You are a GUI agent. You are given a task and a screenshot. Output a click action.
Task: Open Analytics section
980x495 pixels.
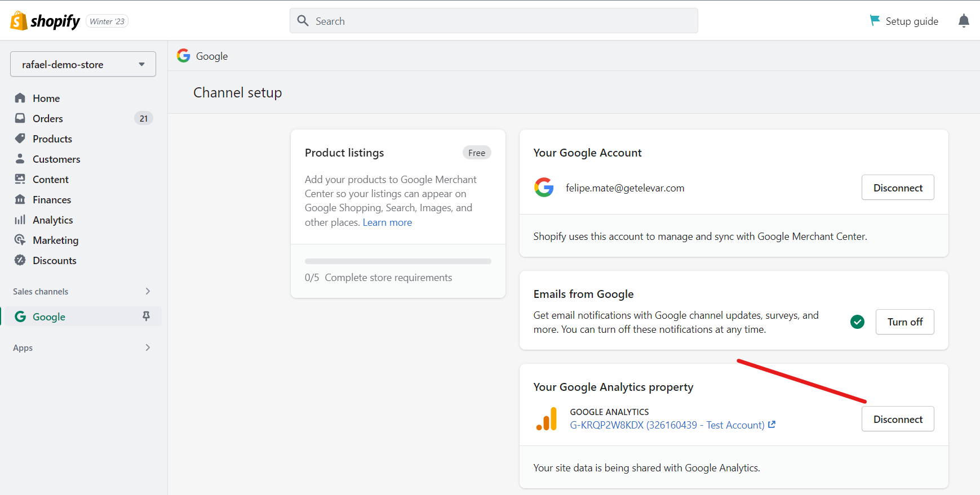pyautogui.click(x=53, y=220)
